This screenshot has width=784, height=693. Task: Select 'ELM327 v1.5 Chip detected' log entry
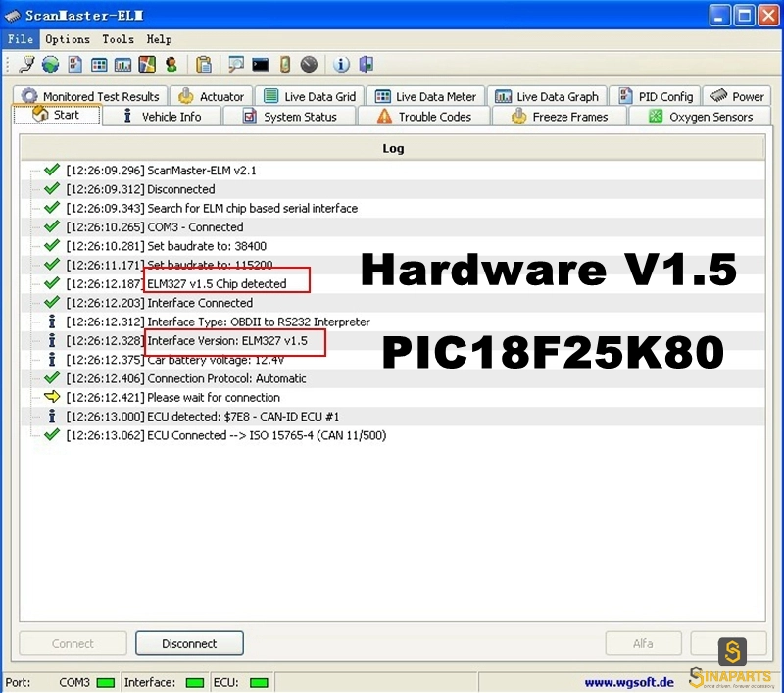[x=393, y=284]
